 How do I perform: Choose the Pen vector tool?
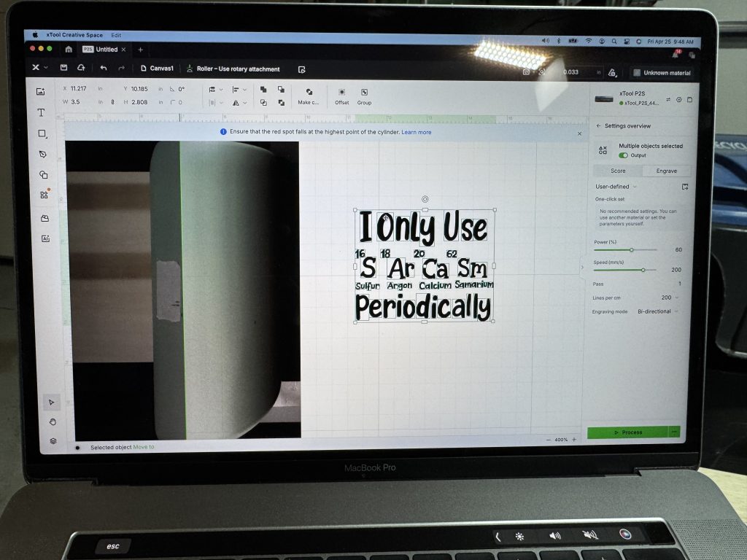click(42, 155)
